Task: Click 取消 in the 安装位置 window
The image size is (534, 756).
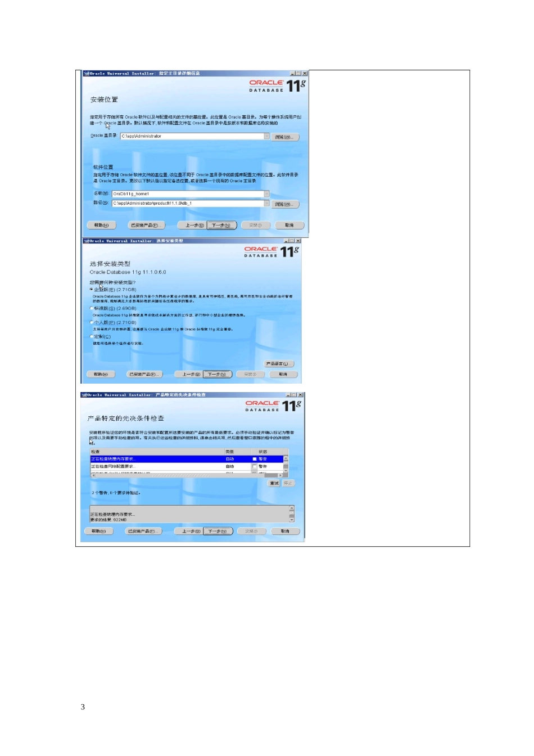Action: [x=289, y=225]
